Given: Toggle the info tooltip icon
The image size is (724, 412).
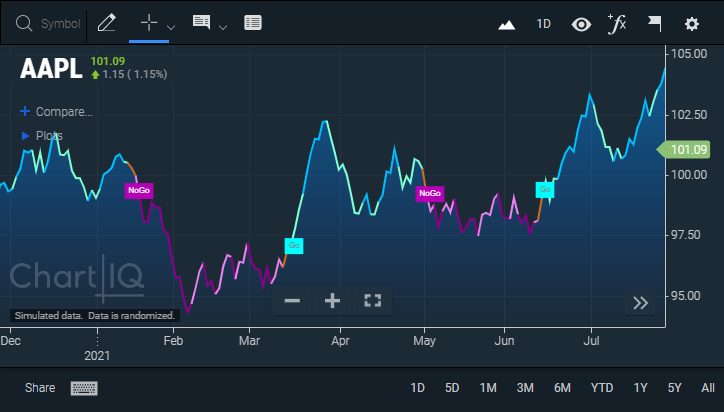Looking at the screenshot, I should point(201,22).
